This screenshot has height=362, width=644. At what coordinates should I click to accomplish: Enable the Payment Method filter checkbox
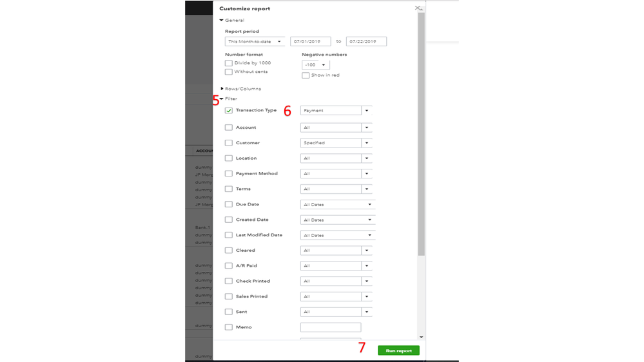229,174
